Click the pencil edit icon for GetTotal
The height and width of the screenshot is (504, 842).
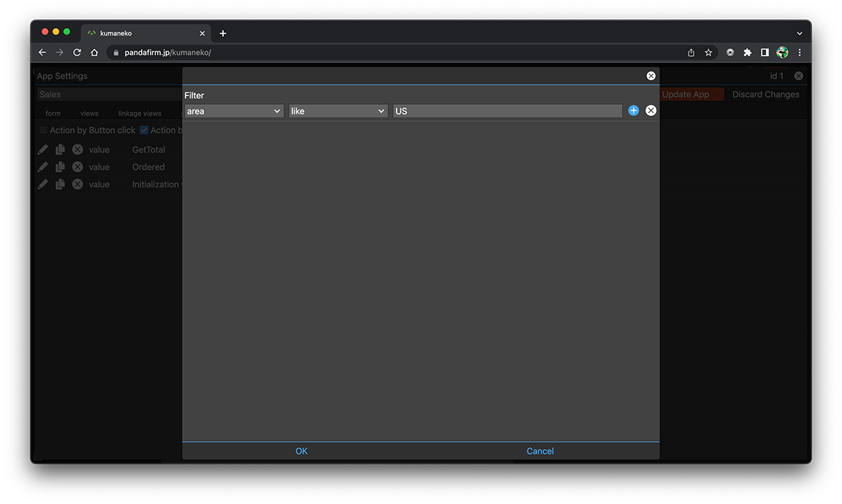point(43,150)
